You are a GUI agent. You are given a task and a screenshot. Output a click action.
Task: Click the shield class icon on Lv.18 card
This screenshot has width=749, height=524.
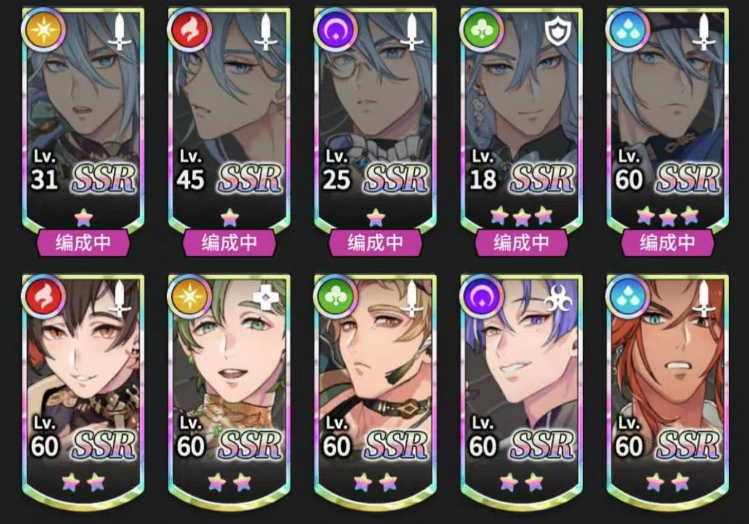tap(558, 32)
